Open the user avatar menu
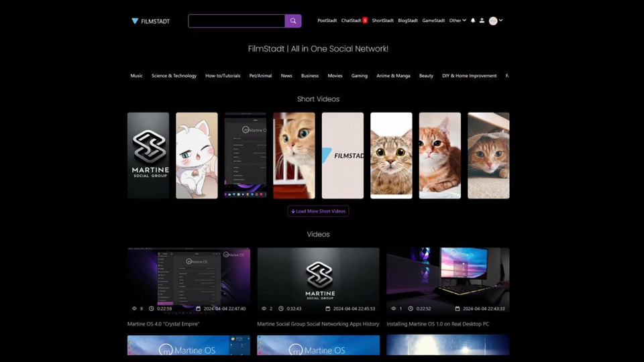Viewport: 644px width, 362px height. click(x=496, y=21)
